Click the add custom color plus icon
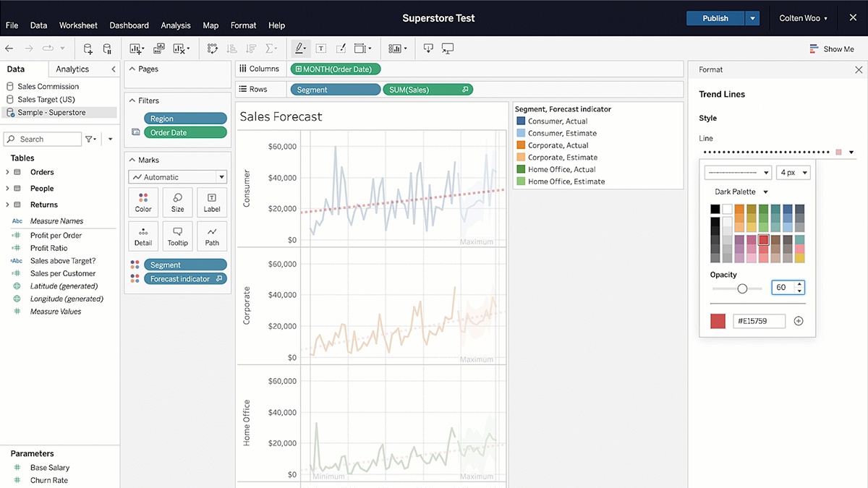The width and height of the screenshot is (868, 488). (799, 321)
